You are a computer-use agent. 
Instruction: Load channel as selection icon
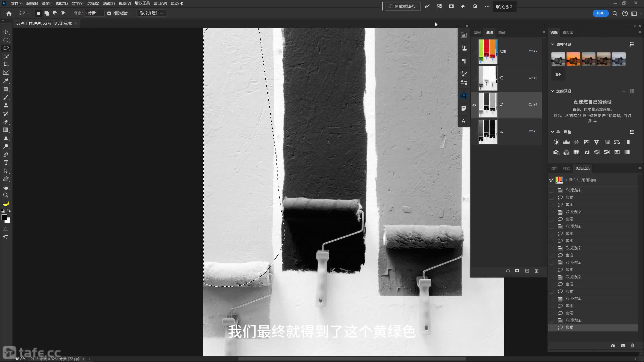(x=508, y=271)
